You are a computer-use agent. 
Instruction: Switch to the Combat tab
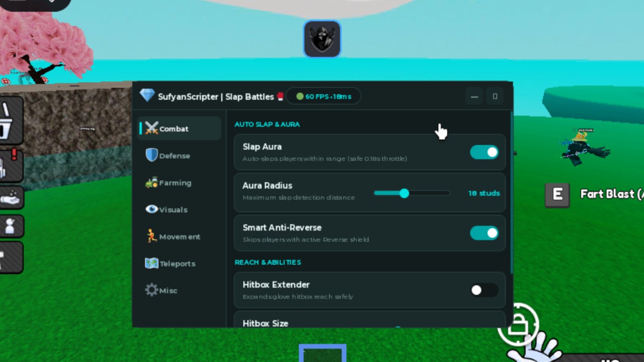pyautogui.click(x=180, y=129)
